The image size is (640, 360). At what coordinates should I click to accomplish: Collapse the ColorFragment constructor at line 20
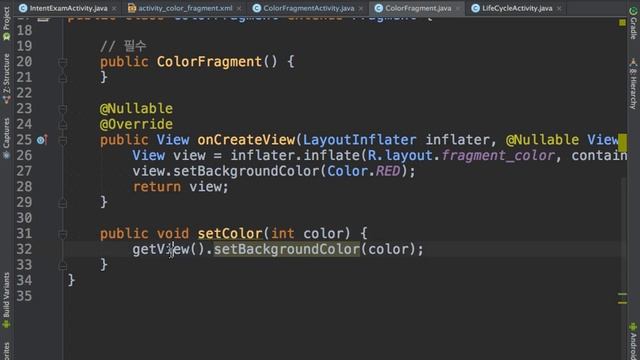coord(62,62)
